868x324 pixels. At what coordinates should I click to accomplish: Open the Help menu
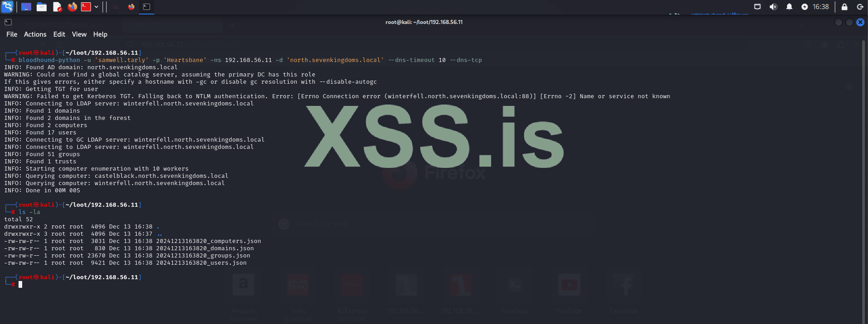tap(100, 34)
